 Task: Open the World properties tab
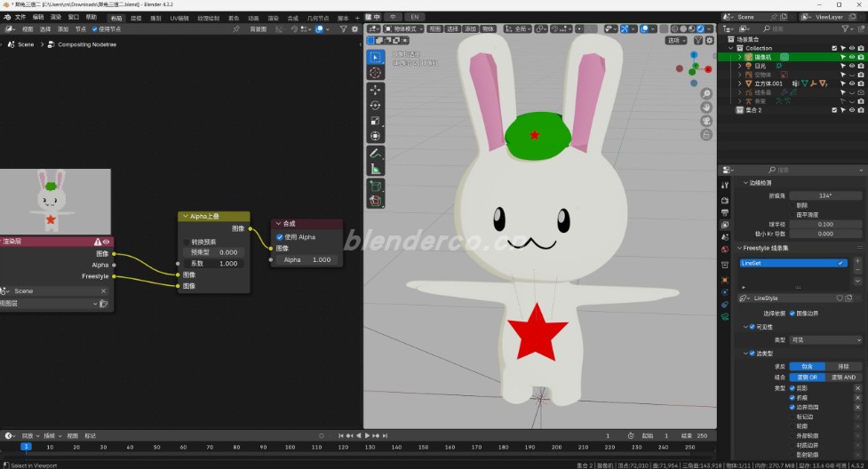[x=725, y=250]
